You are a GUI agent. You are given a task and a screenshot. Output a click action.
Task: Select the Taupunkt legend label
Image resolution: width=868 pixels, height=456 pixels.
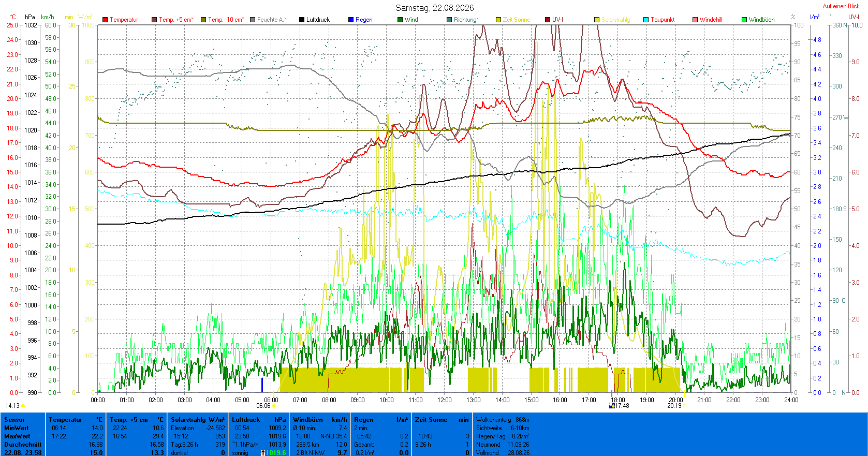point(663,20)
